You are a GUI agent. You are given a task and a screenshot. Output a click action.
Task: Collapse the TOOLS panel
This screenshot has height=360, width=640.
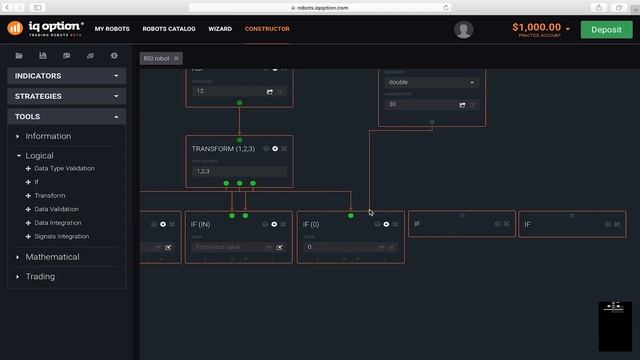tap(67, 117)
